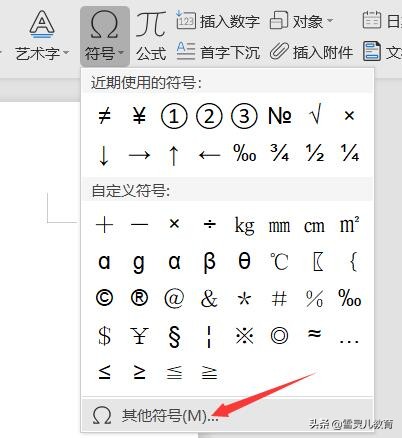This screenshot has width=402, height=438.
Task: Insert the minus — custom symbol
Action: (x=139, y=224)
